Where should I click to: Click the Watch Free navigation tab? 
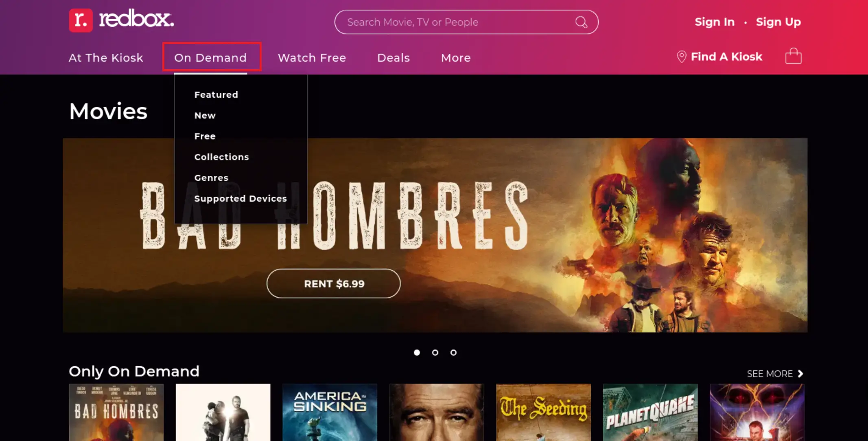tap(312, 58)
